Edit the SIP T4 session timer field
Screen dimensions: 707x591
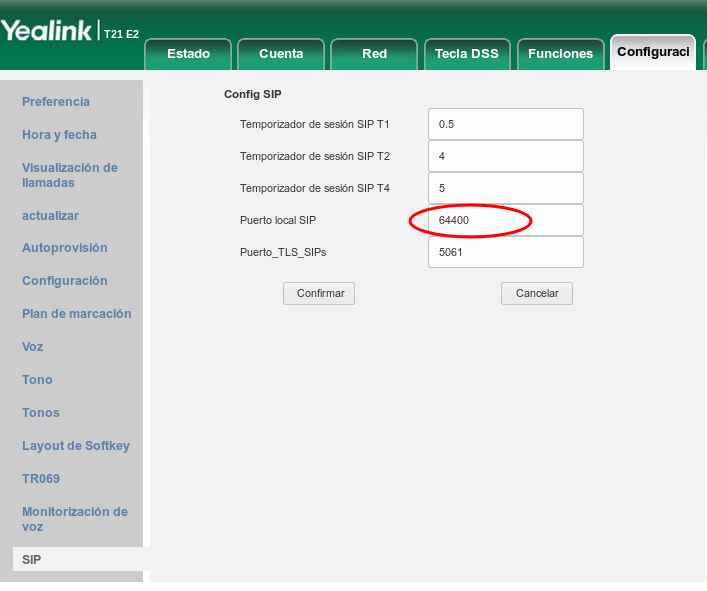505,188
